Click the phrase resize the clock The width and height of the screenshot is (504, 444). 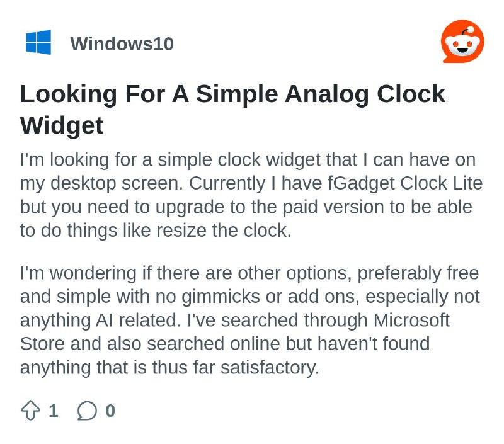coord(224,231)
